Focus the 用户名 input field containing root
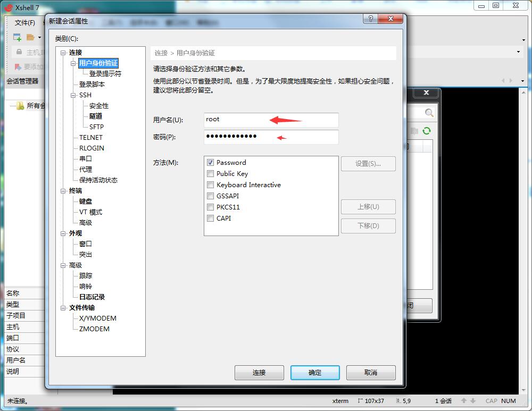This screenshot has height=411, width=532. (271, 120)
